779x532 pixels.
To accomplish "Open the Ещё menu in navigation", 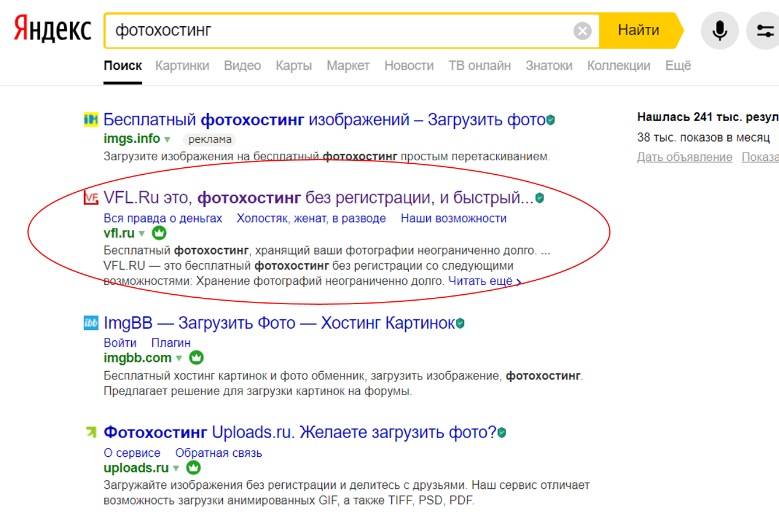I will 678,66.
